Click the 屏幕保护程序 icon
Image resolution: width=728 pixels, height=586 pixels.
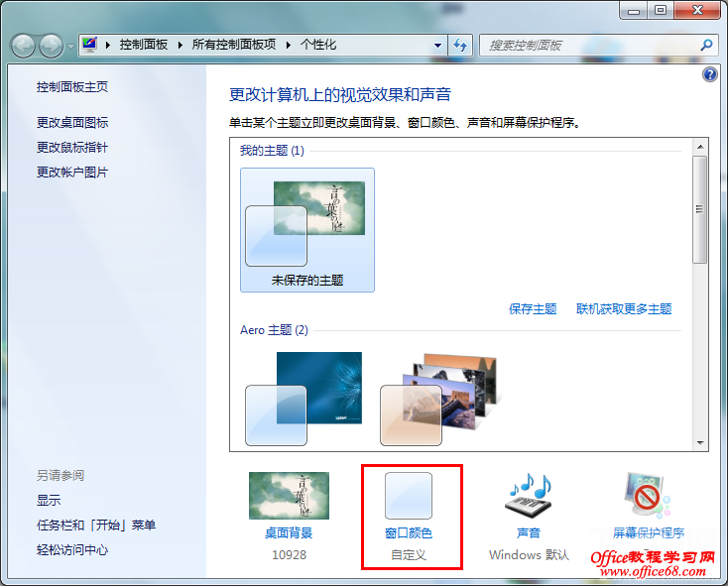coord(648,496)
